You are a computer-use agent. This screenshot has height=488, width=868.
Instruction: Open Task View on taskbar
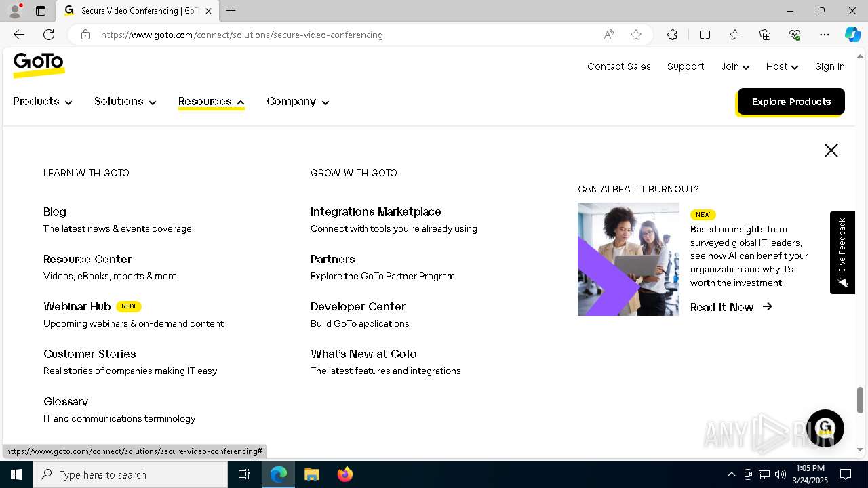pos(244,474)
